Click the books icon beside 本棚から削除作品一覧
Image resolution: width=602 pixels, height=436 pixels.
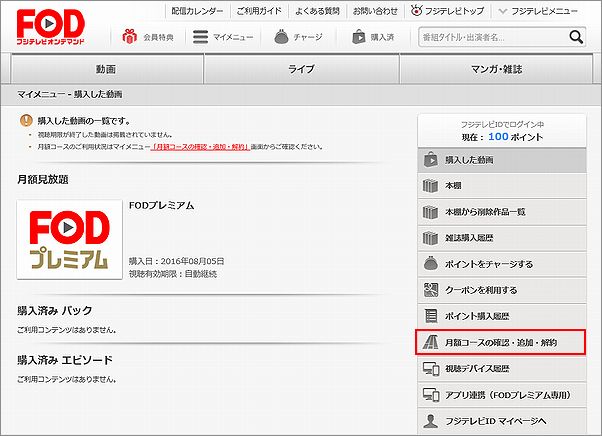tap(430, 212)
